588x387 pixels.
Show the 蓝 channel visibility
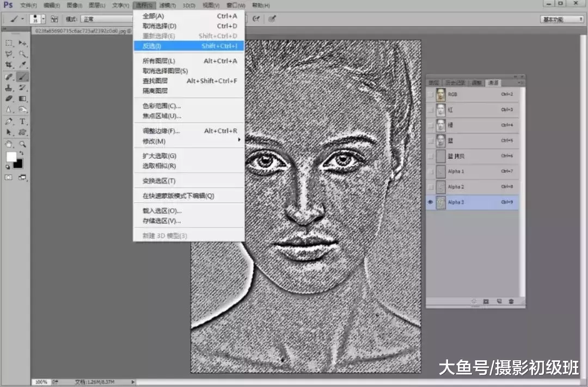click(x=431, y=141)
